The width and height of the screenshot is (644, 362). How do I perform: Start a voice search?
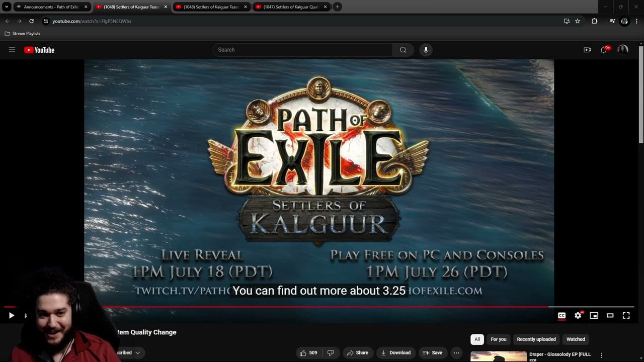click(426, 50)
